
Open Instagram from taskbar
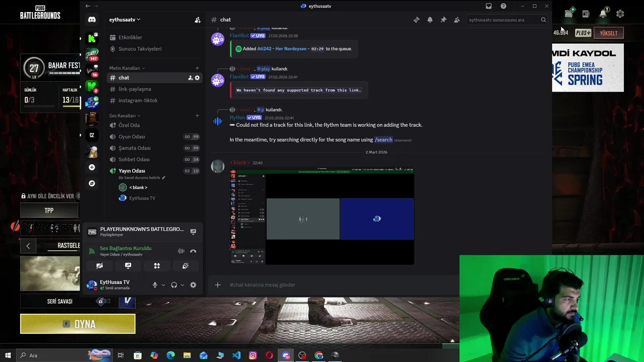point(253,355)
